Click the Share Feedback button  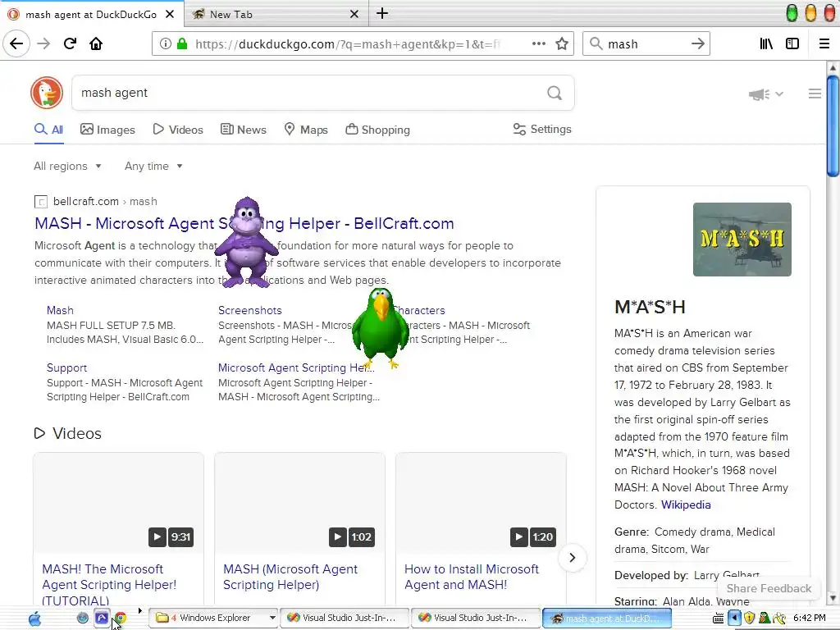(x=769, y=588)
